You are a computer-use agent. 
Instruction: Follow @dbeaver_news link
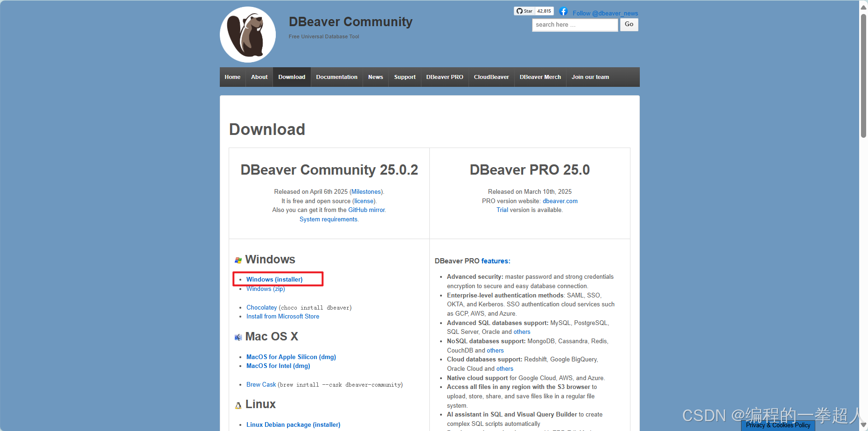(x=605, y=14)
